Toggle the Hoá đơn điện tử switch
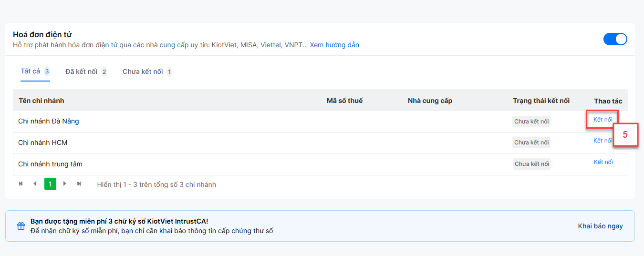Viewport: 644px width, 256px height. (x=615, y=39)
